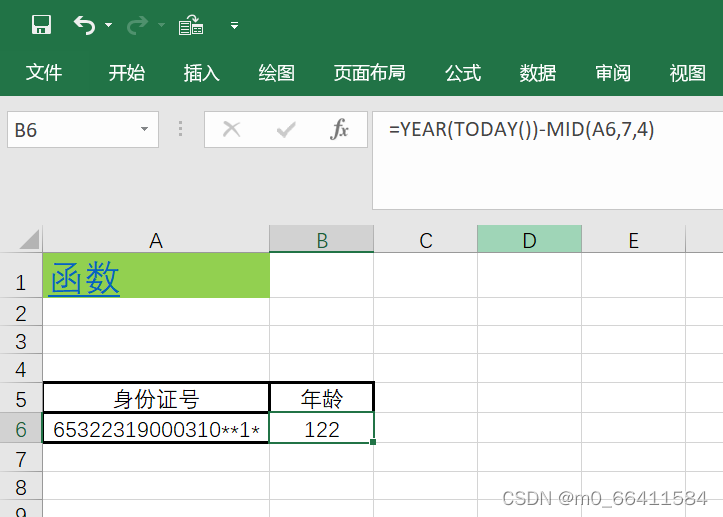Select row 3 header
This screenshot has height=517, width=723.
pos(21,340)
